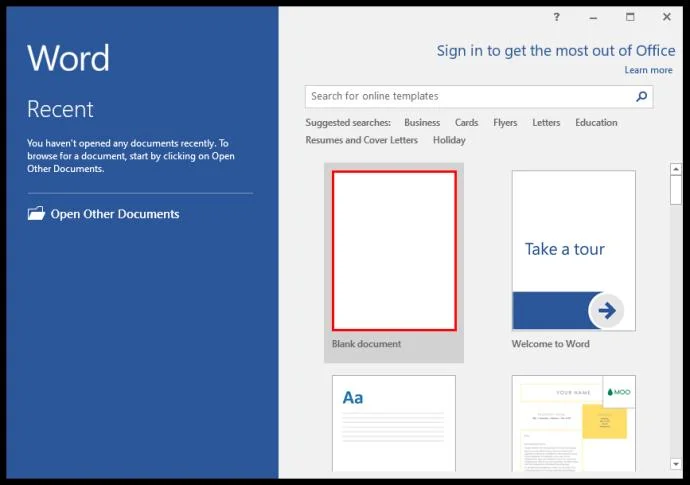
Task: Select the MOO resume template thumbnail
Action: pos(573,423)
